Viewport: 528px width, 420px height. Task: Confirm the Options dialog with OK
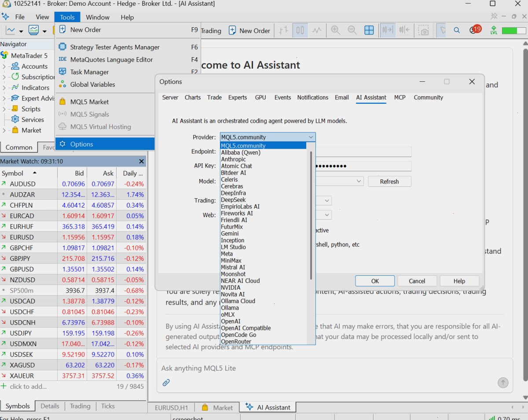pos(375,281)
